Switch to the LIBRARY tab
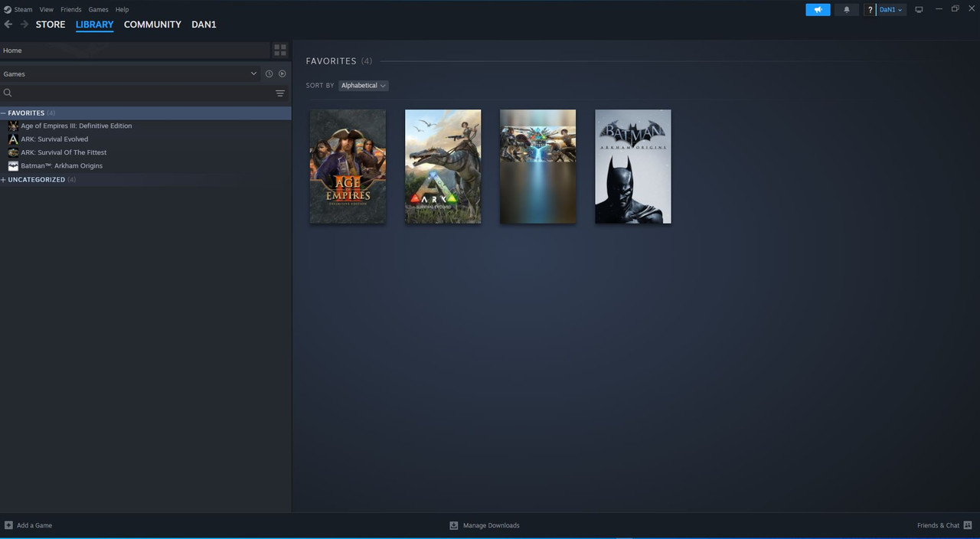Viewport: 980px width, 539px height. click(94, 24)
